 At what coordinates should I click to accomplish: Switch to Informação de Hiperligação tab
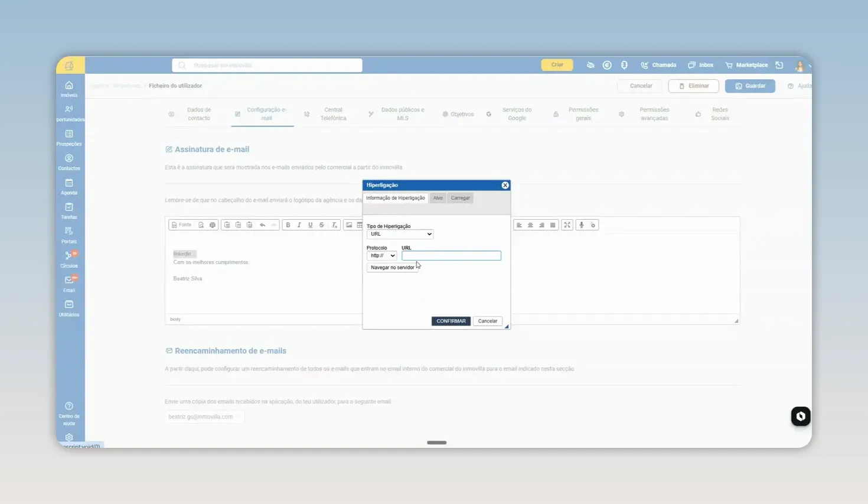click(395, 198)
